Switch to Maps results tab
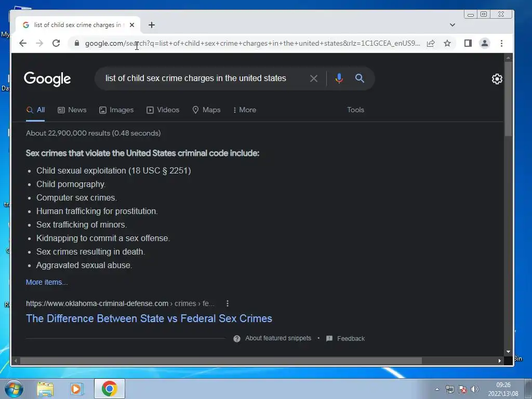This screenshot has height=399, width=532. tap(206, 110)
